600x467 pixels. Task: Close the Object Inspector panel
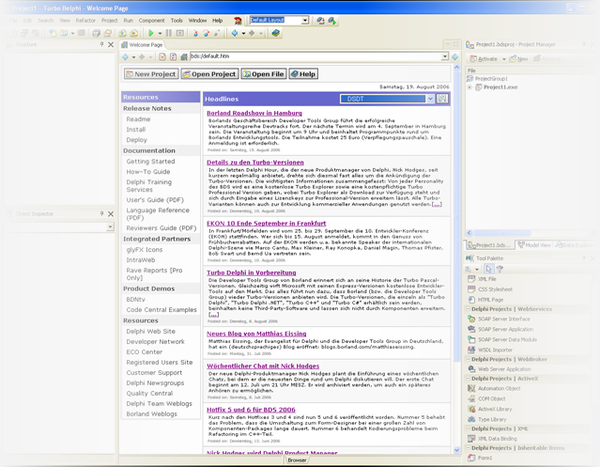[x=111, y=214]
